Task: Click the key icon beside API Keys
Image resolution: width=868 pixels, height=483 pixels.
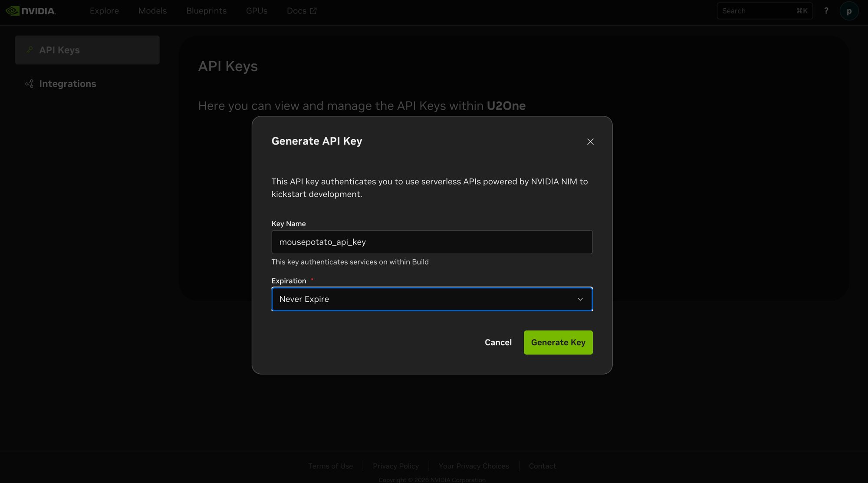Action: tap(29, 50)
